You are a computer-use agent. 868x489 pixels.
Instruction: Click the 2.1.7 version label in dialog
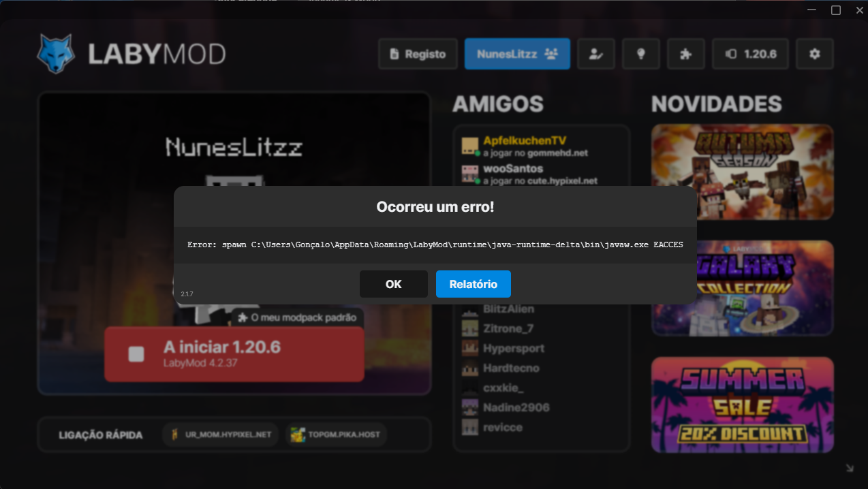point(187,294)
